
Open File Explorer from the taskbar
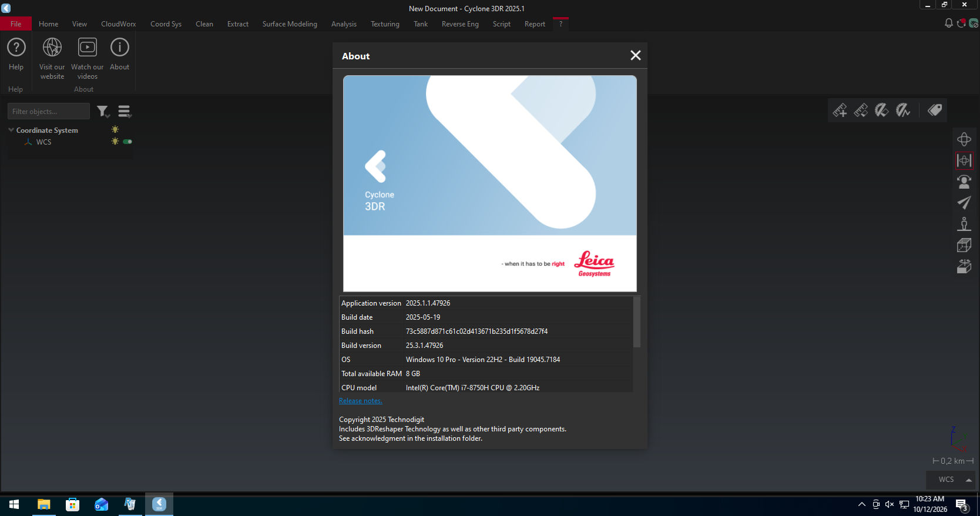pyautogui.click(x=44, y=504)
